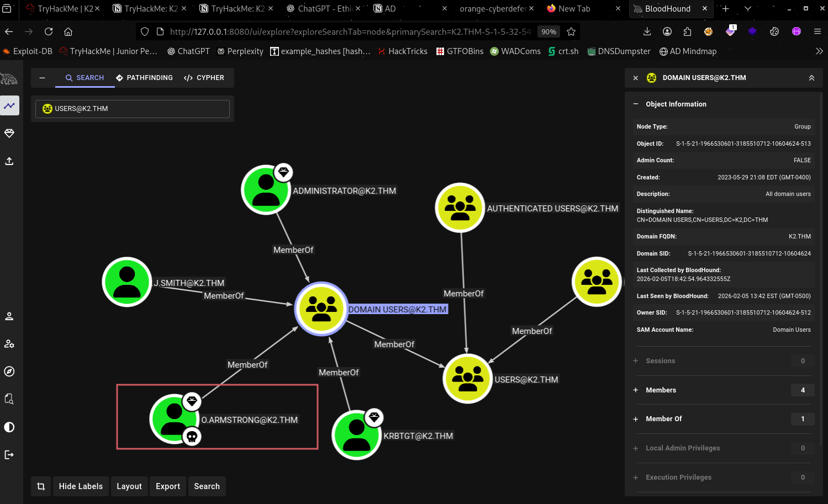Toggle Hide Labels on the graph
Viewport: 828px width, 504px height.
pyautogui.click(x=81, y=486)
